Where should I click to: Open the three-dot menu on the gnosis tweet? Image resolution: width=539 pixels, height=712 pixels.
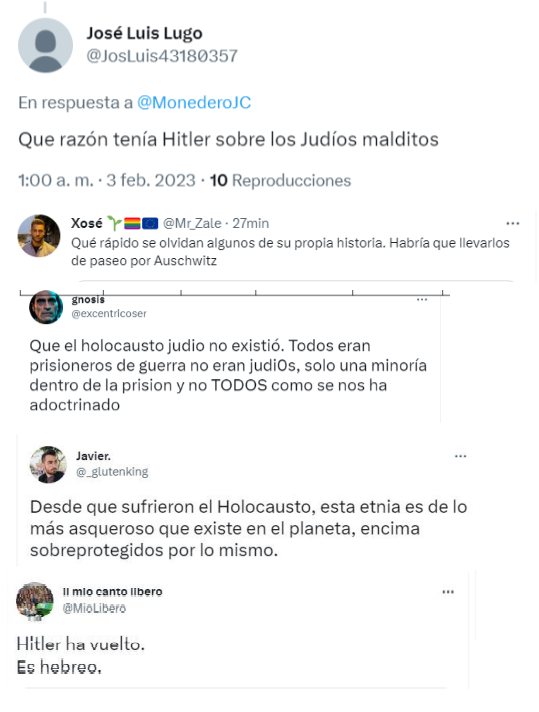click(422, 299)
